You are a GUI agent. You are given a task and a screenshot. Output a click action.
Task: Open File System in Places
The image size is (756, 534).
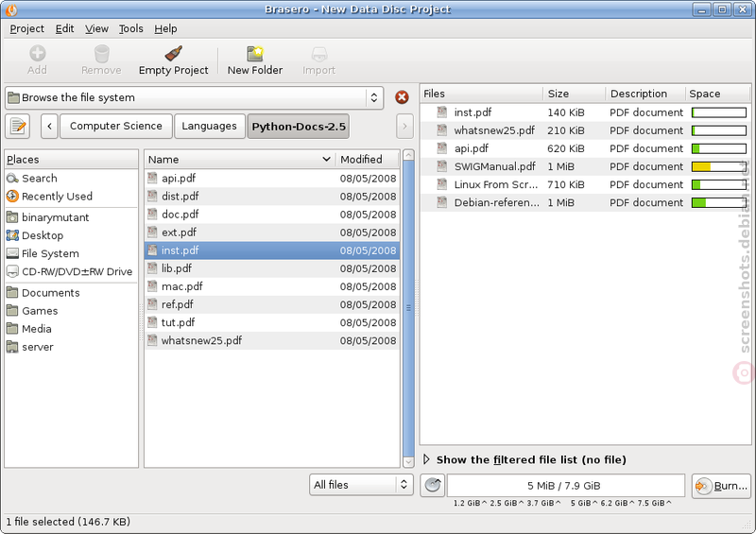coord(72,253)
